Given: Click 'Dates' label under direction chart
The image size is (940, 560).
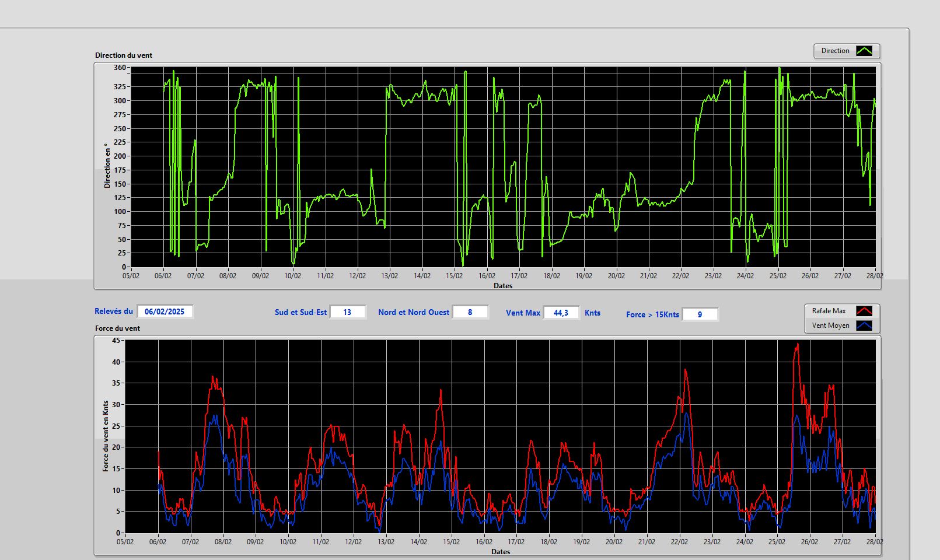Looking at the screenshot, I should coord(503,286).
